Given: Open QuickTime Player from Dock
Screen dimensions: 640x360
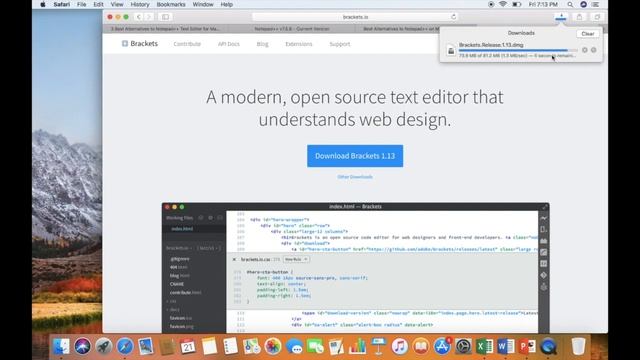Looking at the screenshot, I should 549,347.
